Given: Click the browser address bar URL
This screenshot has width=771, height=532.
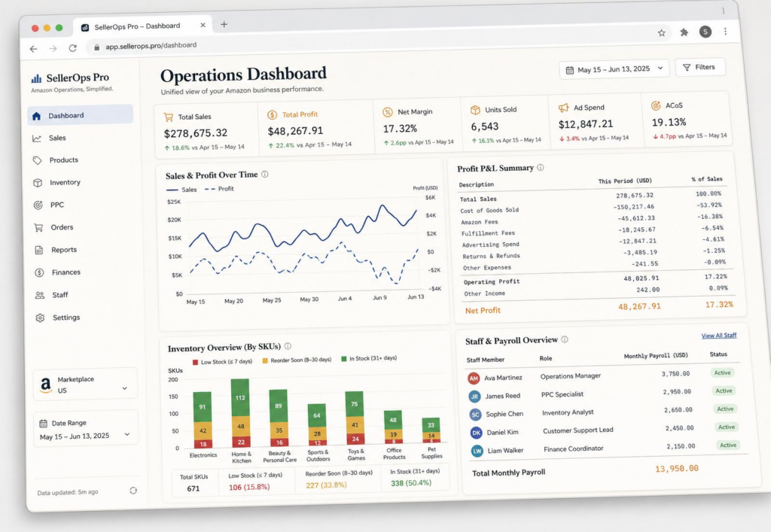Looking at the screenshot, I should point(151,45).
